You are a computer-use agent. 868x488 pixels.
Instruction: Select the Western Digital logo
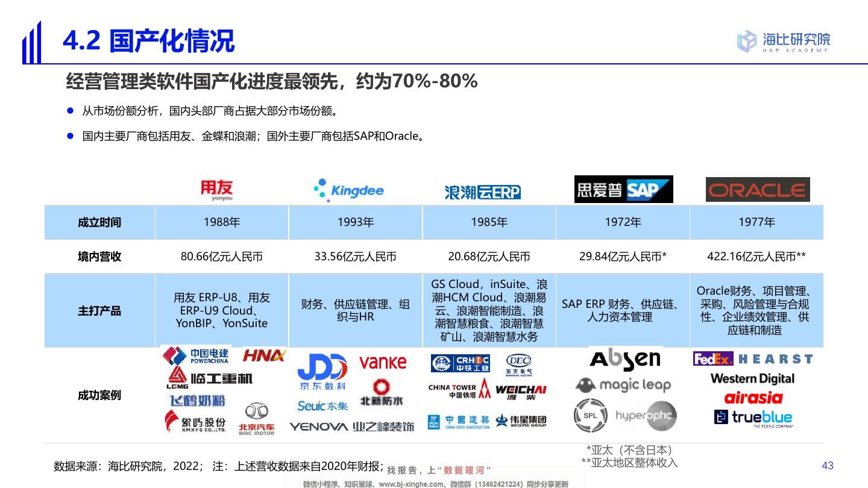click(x=752, y=379)
